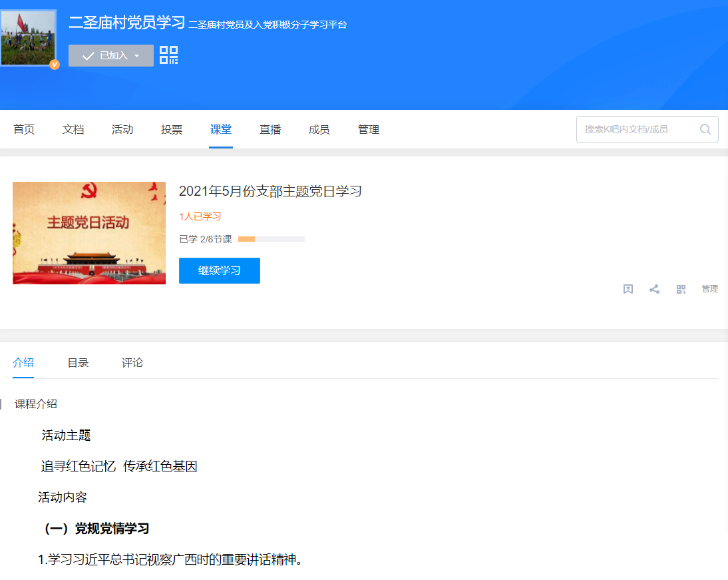Open the QR code icon beside 已加入
Screen dimensions: 728x580
coord(168,55)
